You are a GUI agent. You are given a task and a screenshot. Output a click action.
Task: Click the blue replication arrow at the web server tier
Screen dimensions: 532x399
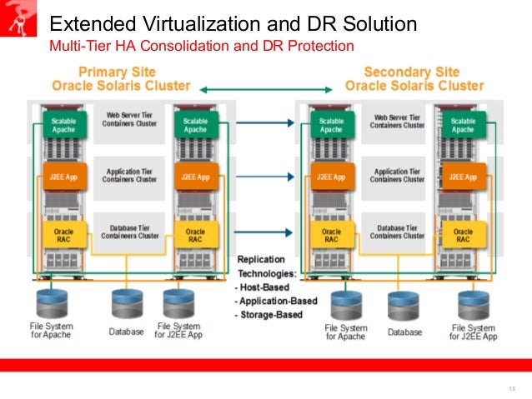pyautogui.click(x=265, y=122)
